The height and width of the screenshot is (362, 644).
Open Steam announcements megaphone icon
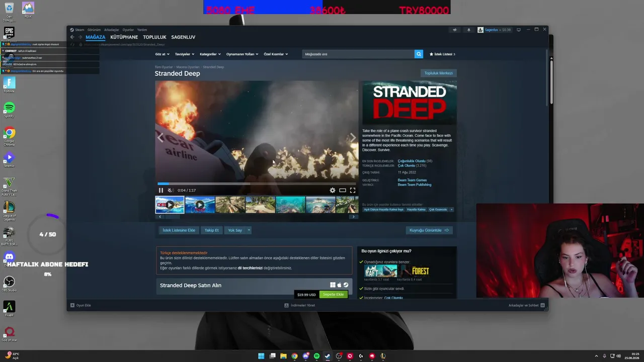[455, 30]
